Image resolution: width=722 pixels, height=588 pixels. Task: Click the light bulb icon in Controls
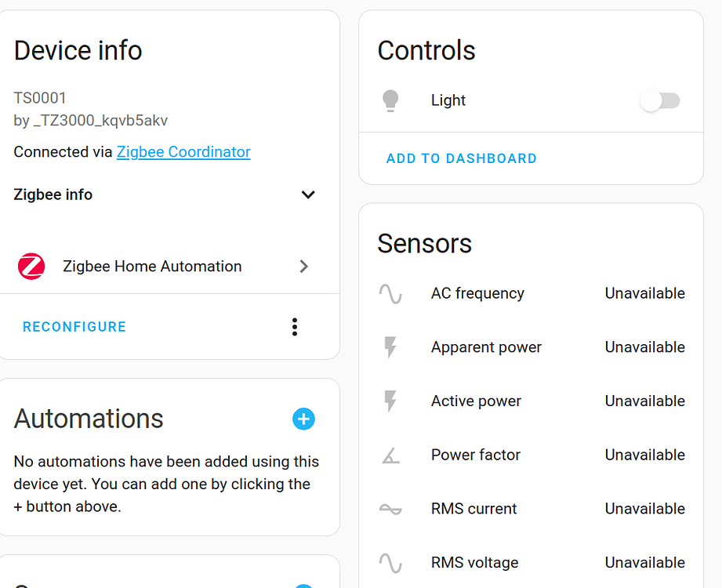390,100
